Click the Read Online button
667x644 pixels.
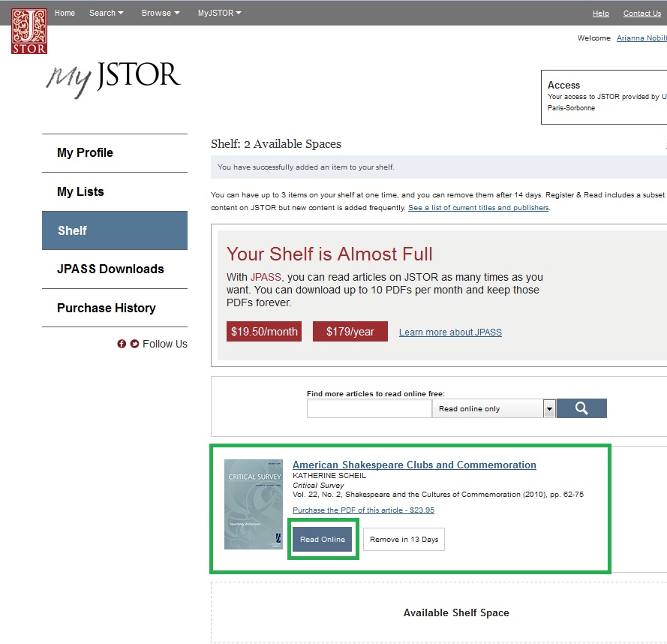[x=323, y=539]
